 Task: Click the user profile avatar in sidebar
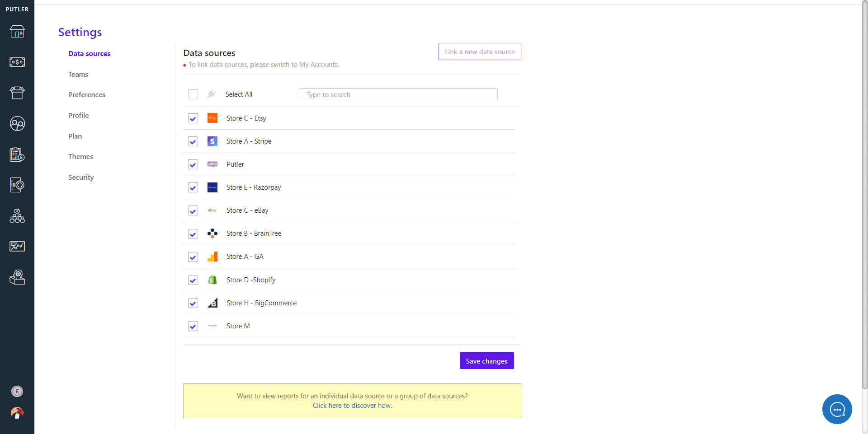point(17,413)
